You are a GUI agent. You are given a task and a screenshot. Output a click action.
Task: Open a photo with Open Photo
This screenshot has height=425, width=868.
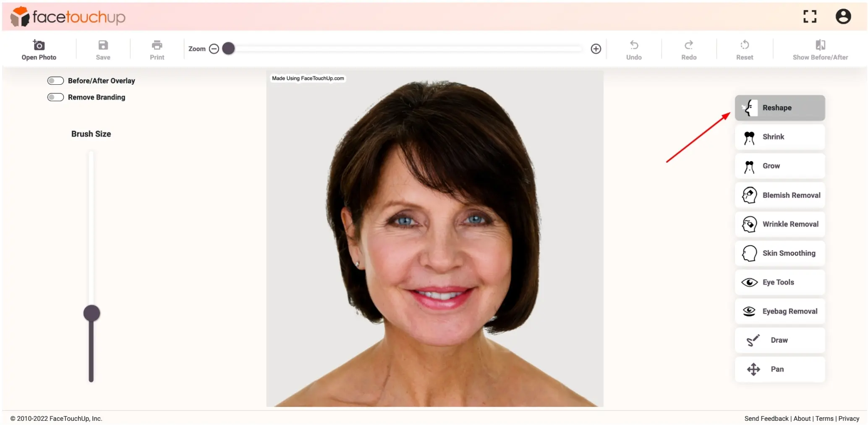point(38,49)
